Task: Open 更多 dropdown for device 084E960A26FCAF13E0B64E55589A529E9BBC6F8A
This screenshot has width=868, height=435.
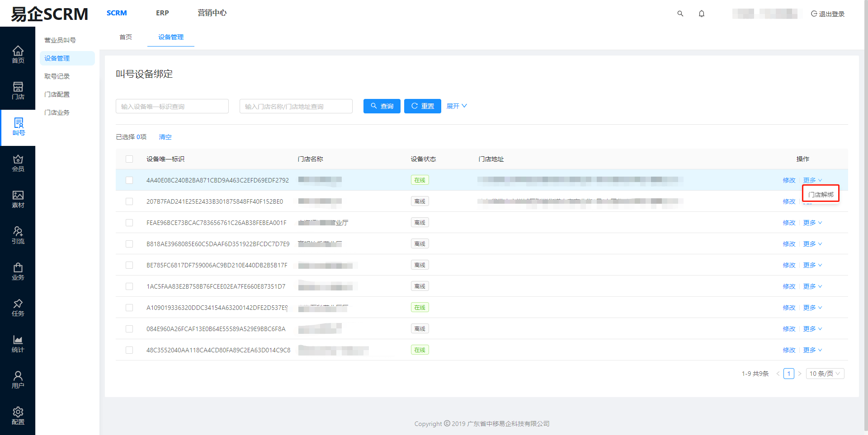Action: tap(812, 329)
